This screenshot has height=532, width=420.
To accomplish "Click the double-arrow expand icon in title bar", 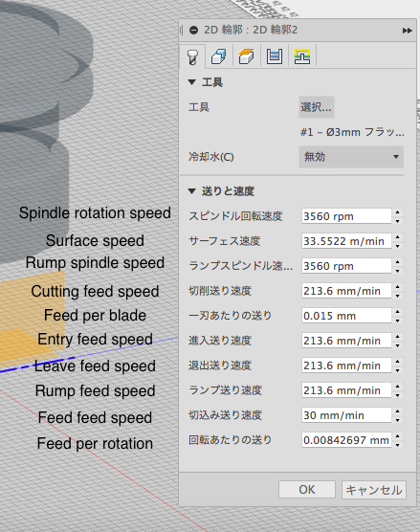I will point(408,31).
